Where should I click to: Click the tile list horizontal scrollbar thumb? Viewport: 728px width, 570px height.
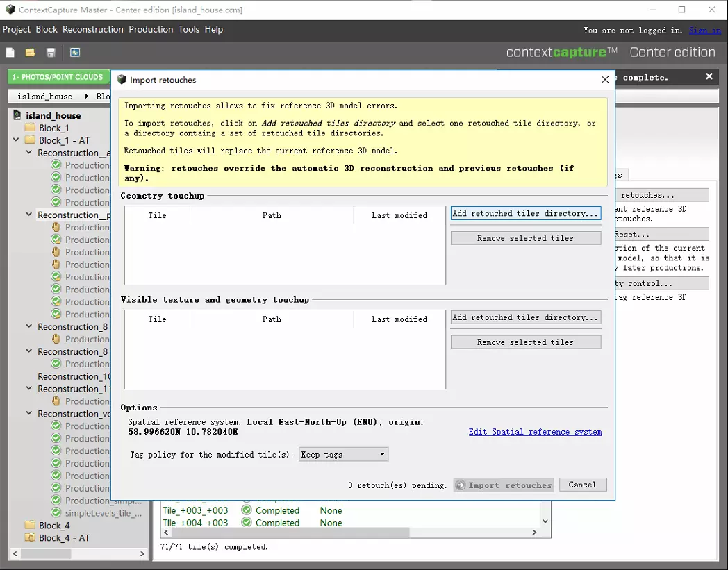point(290,532)
